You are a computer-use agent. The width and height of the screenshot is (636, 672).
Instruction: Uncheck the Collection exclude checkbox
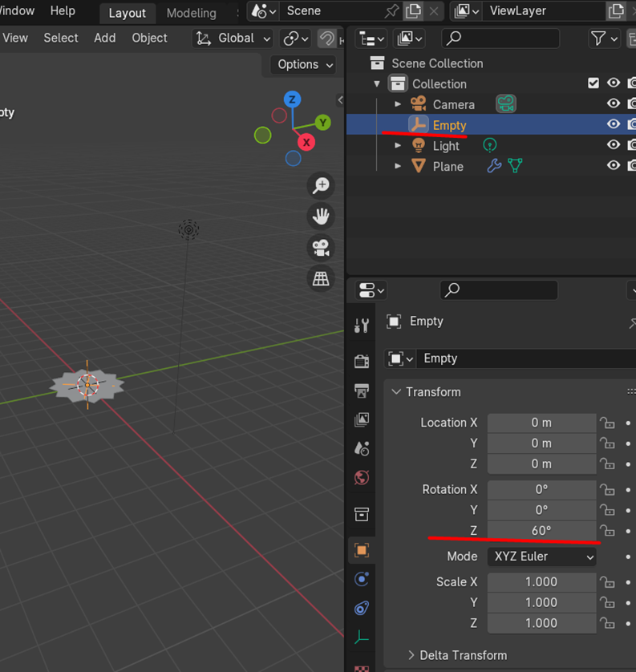pos(593,83)
